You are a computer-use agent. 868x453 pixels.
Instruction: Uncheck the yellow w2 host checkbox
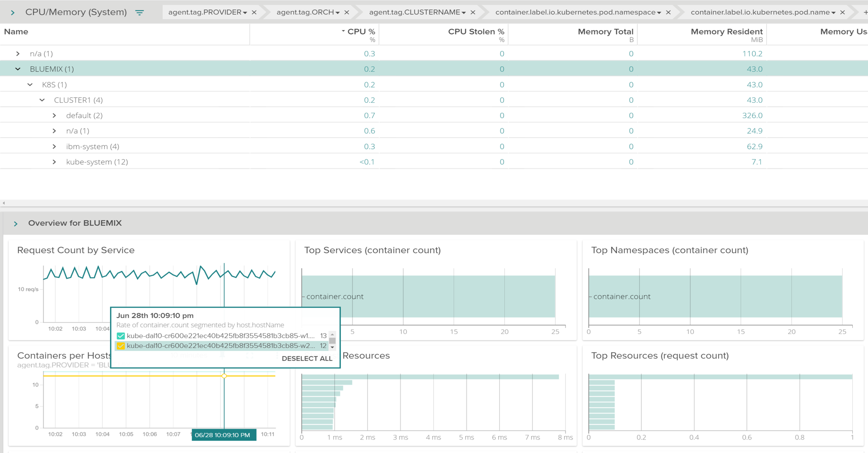pos(120,346)
